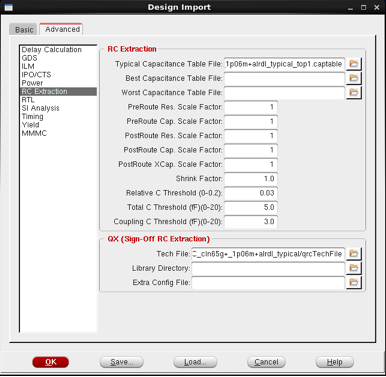Click the OK button
Image resolution: width=386 pixels, height=377 pixels.
pyautogui.click(x=51, y=362)
